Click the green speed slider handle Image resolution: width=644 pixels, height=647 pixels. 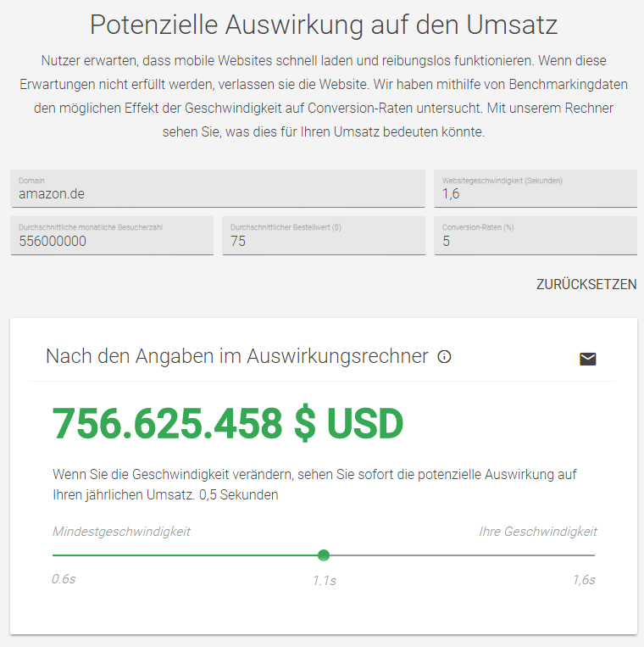pyautogui.click(x=324, y=555)
